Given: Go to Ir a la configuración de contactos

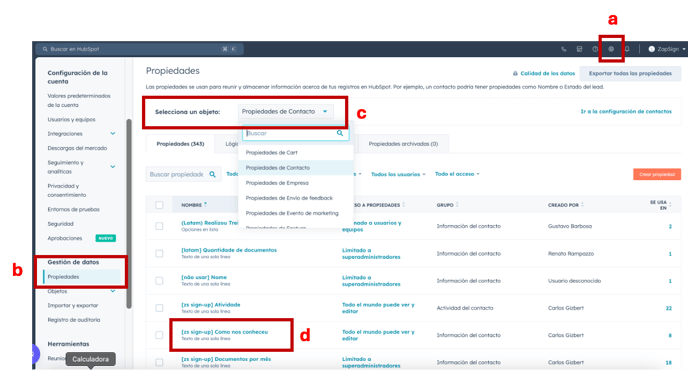Looking at the screenshot, I should point(626,111).
